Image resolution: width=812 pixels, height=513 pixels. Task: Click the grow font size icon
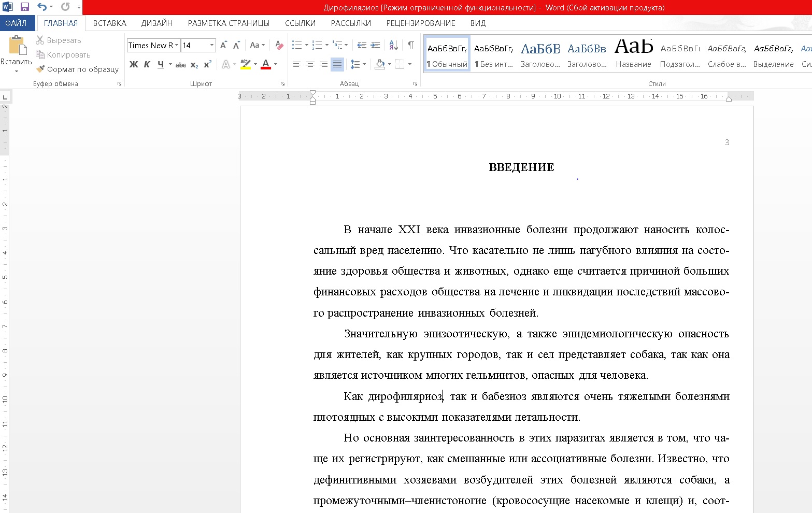[x=223, y=45]
